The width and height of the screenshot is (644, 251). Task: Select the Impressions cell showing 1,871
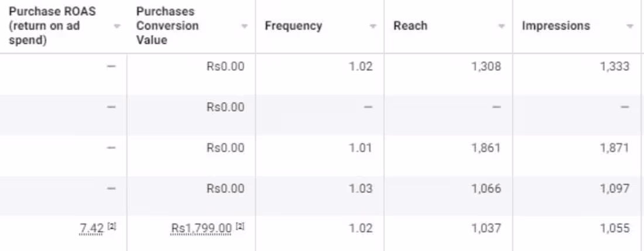tap(615, 148)
